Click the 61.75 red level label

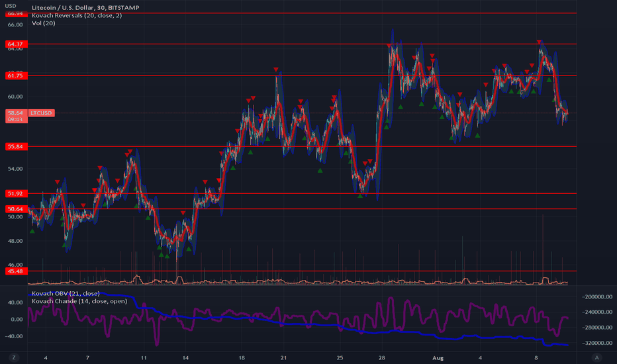click(15, 75)
